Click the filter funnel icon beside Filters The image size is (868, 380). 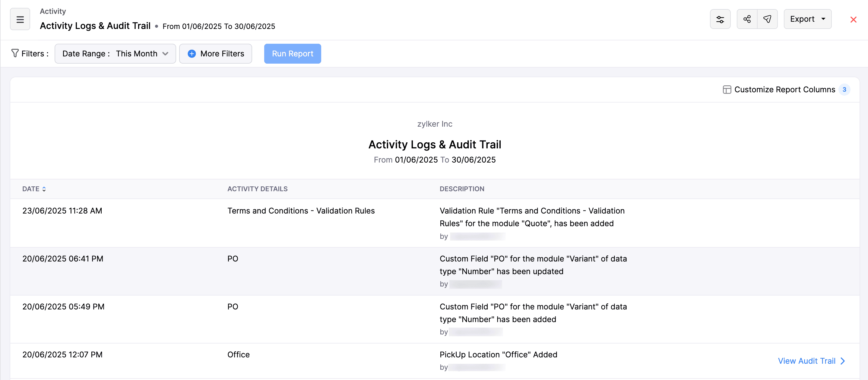[15, 53]
